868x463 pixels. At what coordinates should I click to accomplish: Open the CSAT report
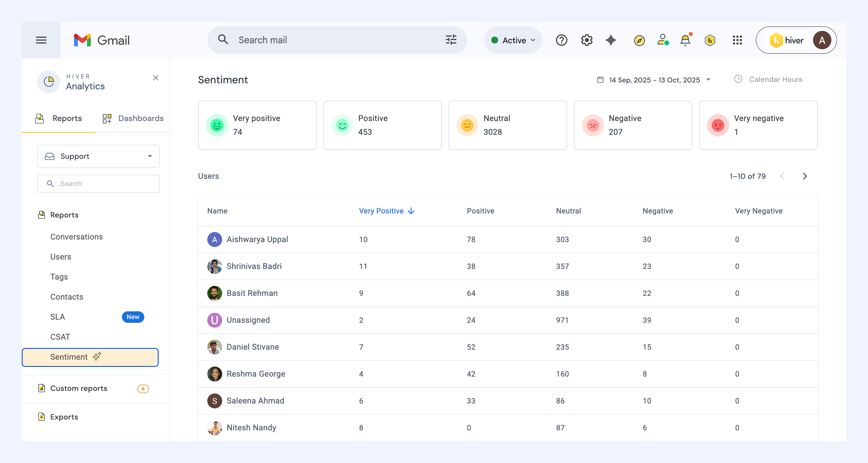(60, 337)
